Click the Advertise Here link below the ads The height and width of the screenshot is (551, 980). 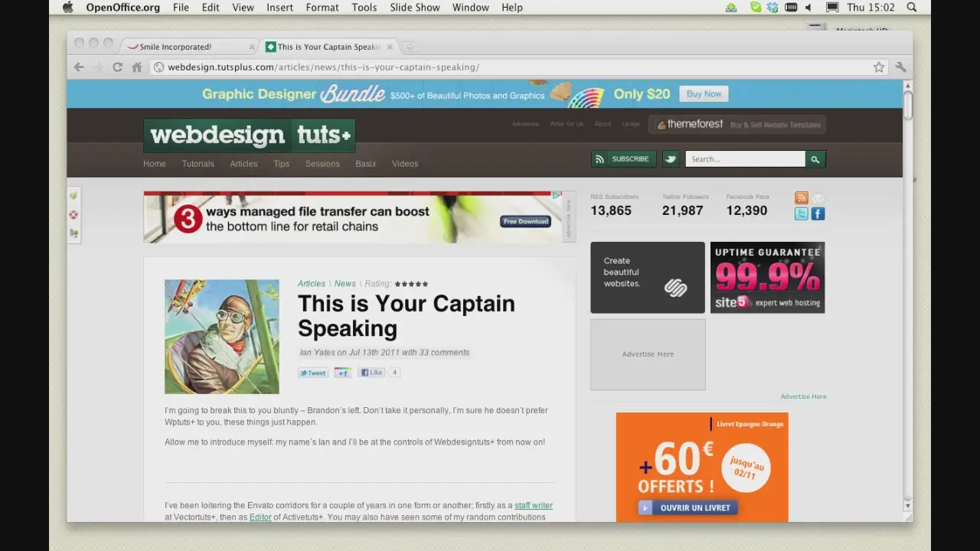coord(803,396)
